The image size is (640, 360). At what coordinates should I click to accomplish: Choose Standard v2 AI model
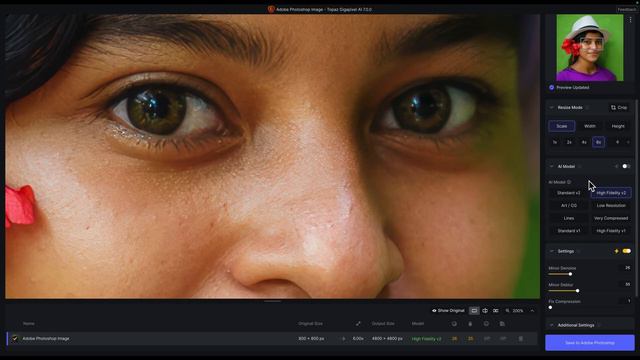(x=569, y=193)
